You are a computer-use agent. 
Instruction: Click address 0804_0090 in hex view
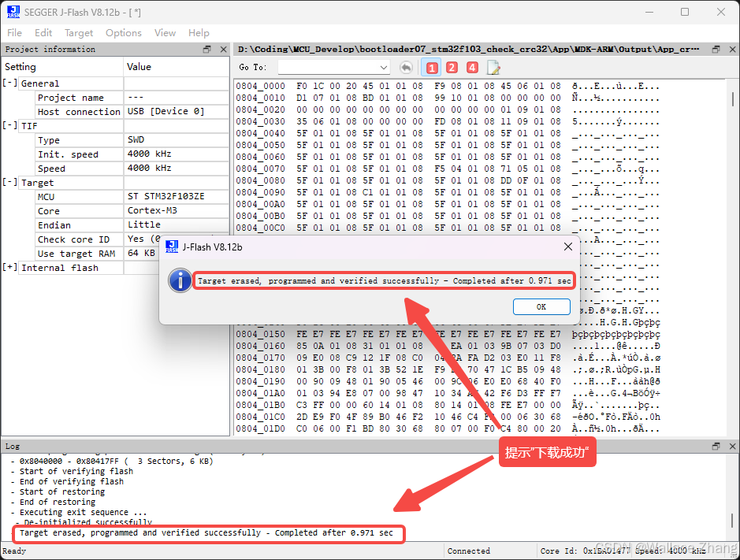click(x=261, y=192)
